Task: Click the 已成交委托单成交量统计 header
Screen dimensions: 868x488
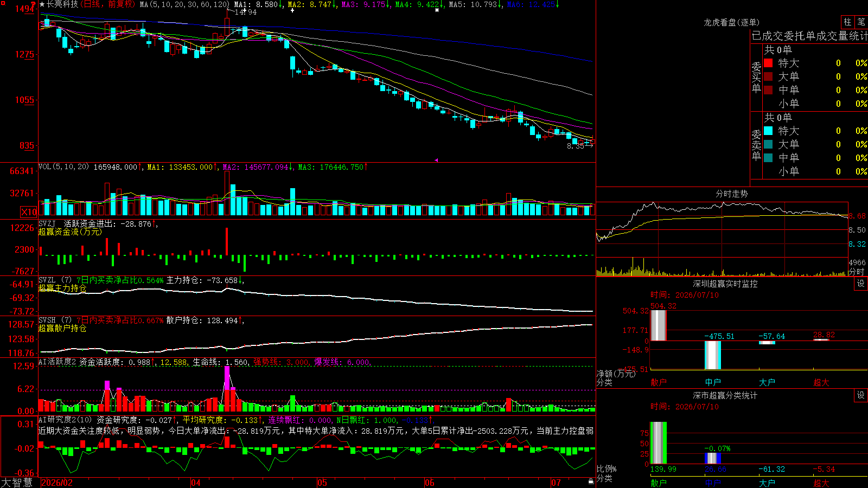Action: 809,36
